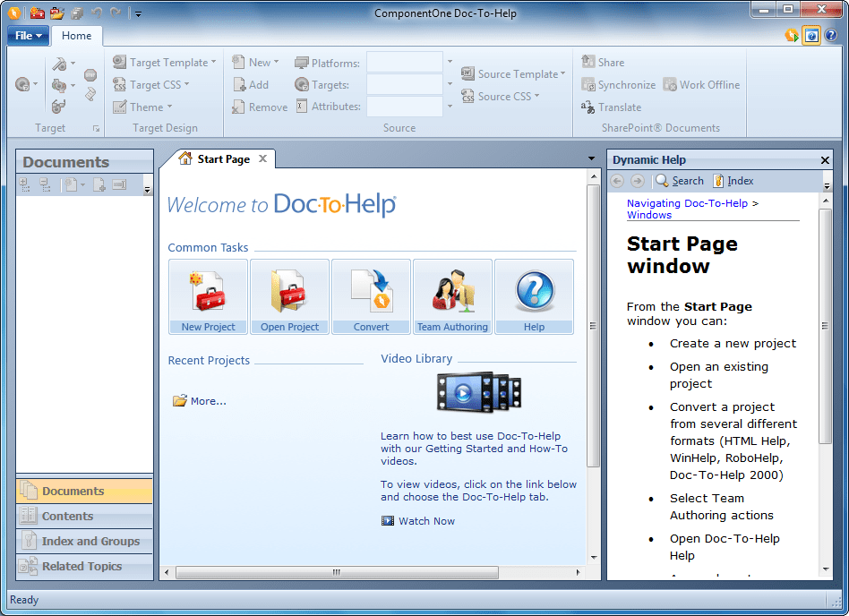Image resolution: width=849 pixels, height=616 pixels.
Task: Click the New Project tile
Action: point(208,296)
